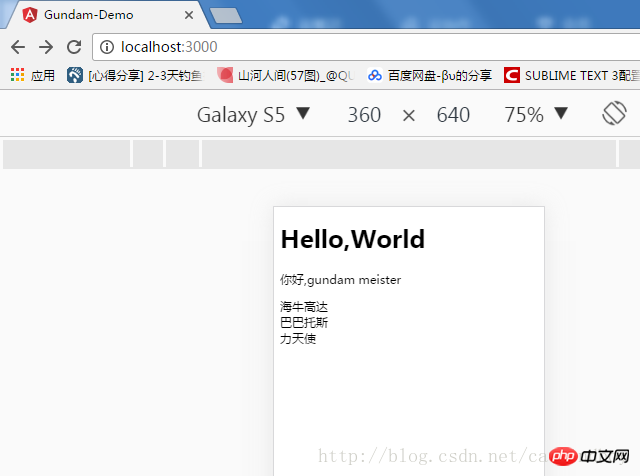
Task: Click the widest media query breakpoint bar
Action: click(x=408, y=154)
